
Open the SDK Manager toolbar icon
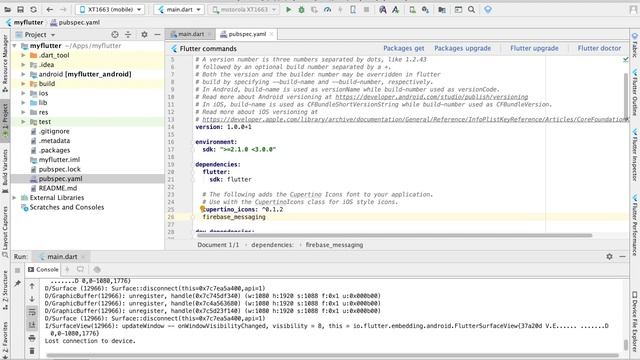pyautogui.click(x=425, y=9)
